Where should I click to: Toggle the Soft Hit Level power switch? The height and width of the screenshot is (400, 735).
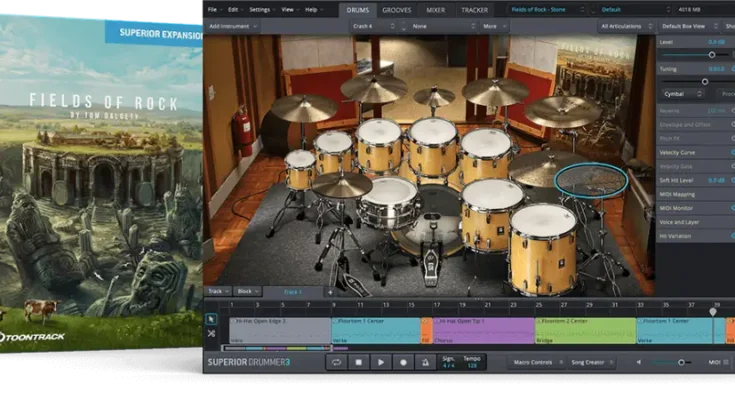point(732,180)
